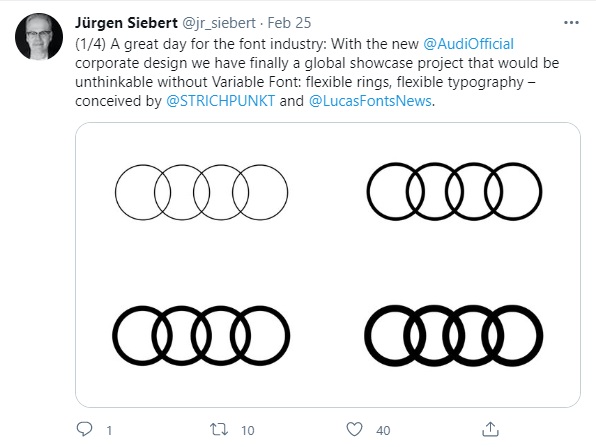
Task: Open the reply comment icon
Action: pos(84,429)
